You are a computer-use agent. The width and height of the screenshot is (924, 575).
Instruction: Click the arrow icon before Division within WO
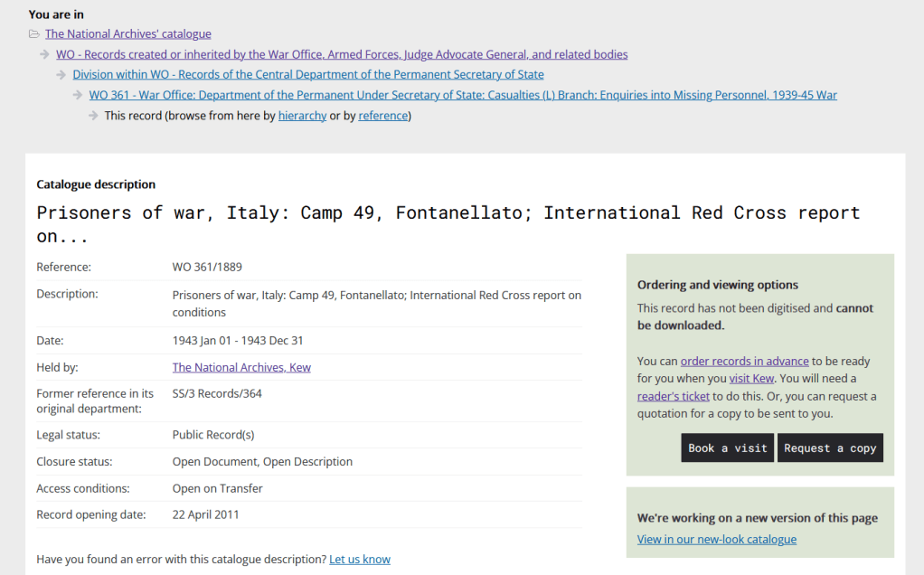(x=61, y=75)
